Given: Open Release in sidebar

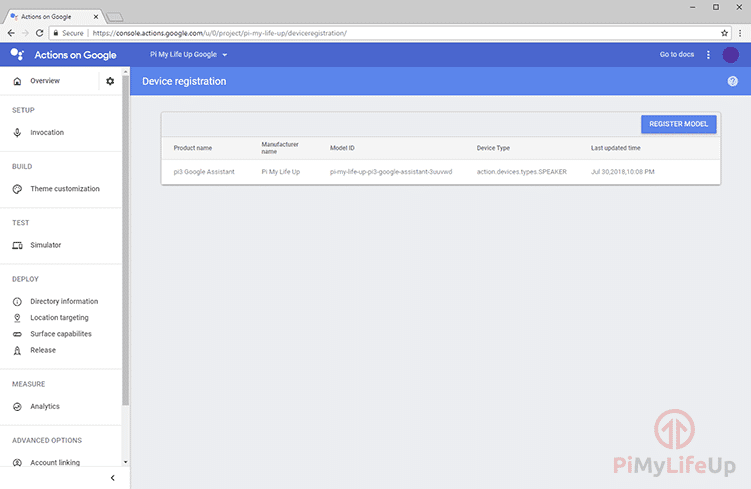Looking at the screenshot, I should pyautogui.click(x=43, y=350).
